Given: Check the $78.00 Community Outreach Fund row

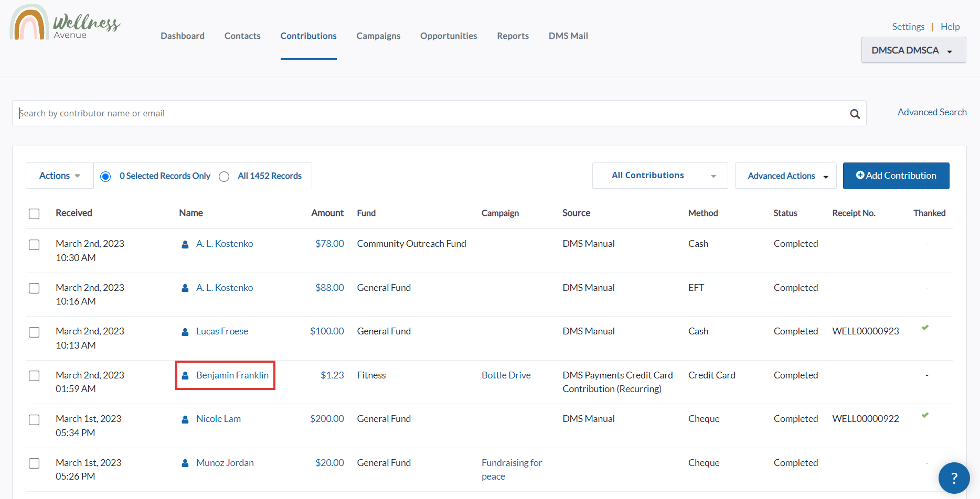Looking at the screenshot, I should 34,245.
